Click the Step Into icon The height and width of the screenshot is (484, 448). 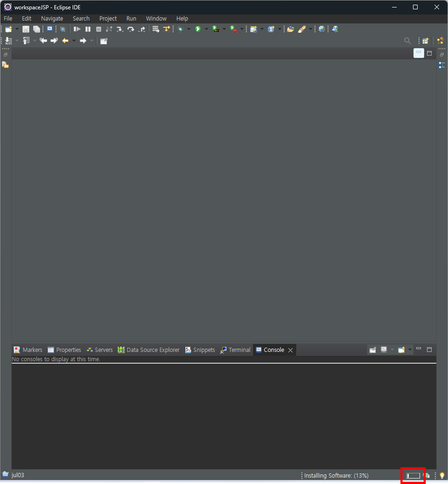pyautogui.click(x=119, y=29)
